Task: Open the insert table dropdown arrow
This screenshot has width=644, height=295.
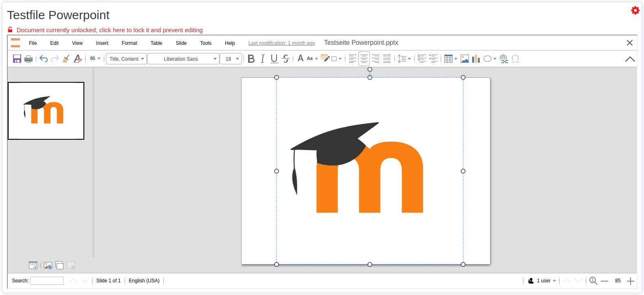Action: (x=456, y=59)
